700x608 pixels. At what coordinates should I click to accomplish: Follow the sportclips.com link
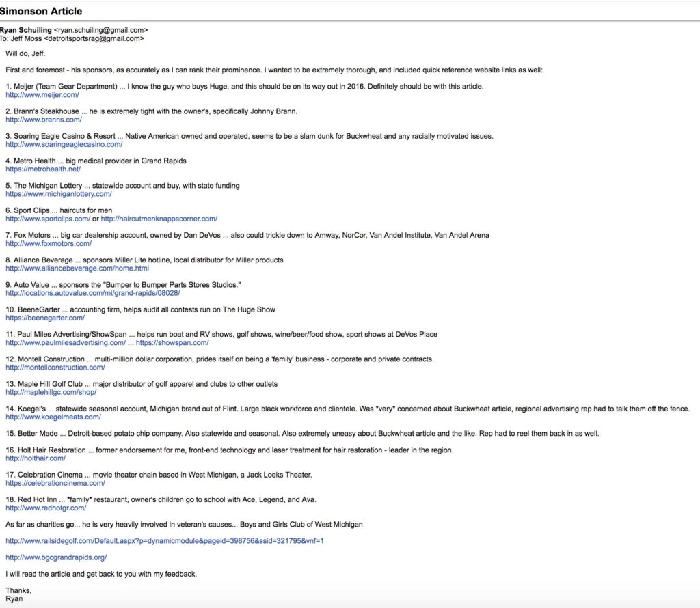coord(48,219)
